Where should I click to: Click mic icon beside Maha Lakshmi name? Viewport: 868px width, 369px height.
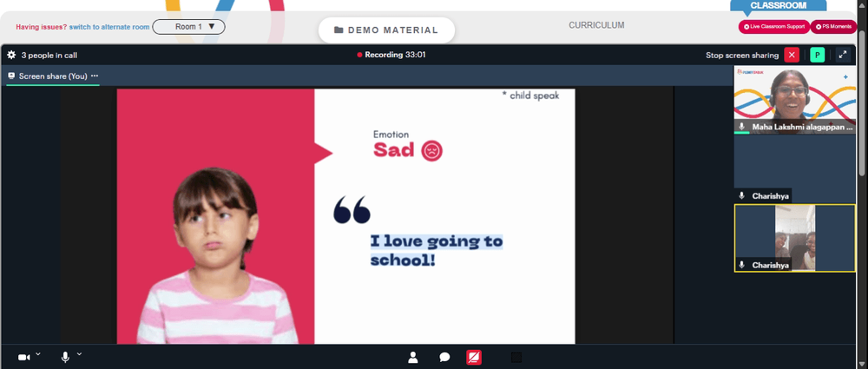click(742, 127)
